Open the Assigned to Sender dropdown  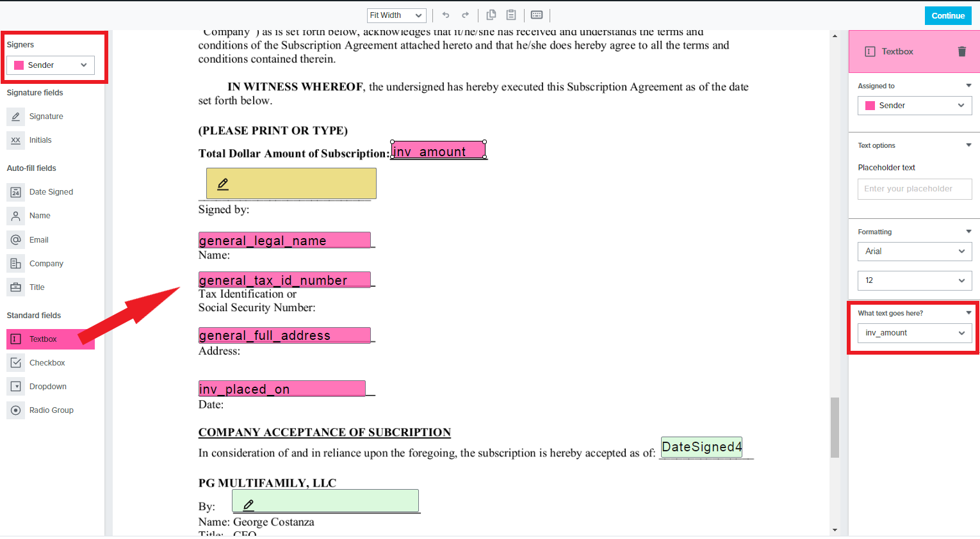915,106
